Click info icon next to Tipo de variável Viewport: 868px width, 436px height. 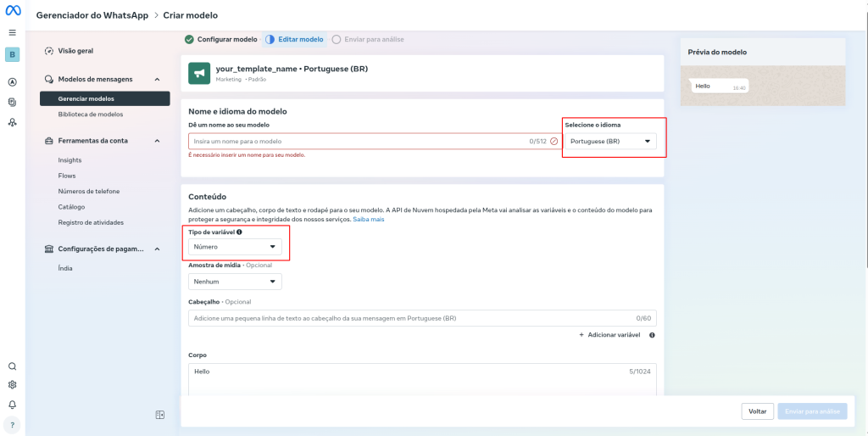239,232
